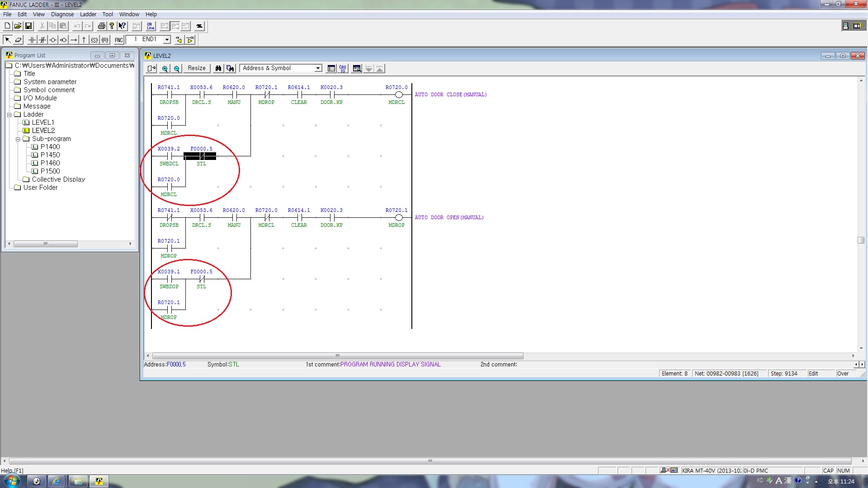Open the CROSS reference icon
This screenshot has height=488, width=868.
point(343,68)
